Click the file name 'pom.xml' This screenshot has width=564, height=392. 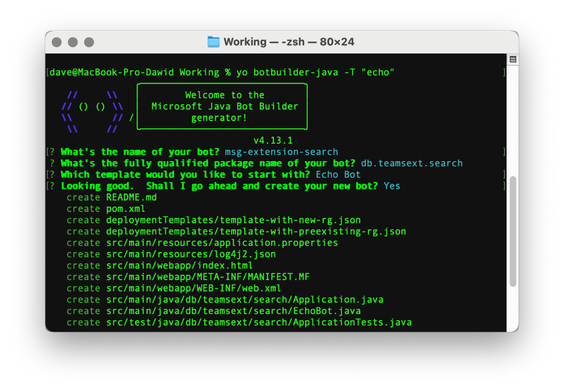click(126, 209)
